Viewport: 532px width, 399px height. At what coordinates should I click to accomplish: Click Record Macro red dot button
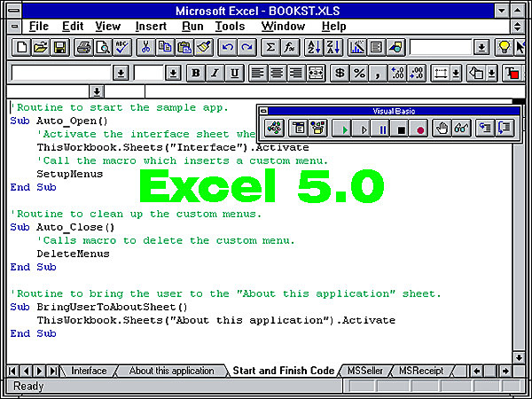tap(420, 129)
